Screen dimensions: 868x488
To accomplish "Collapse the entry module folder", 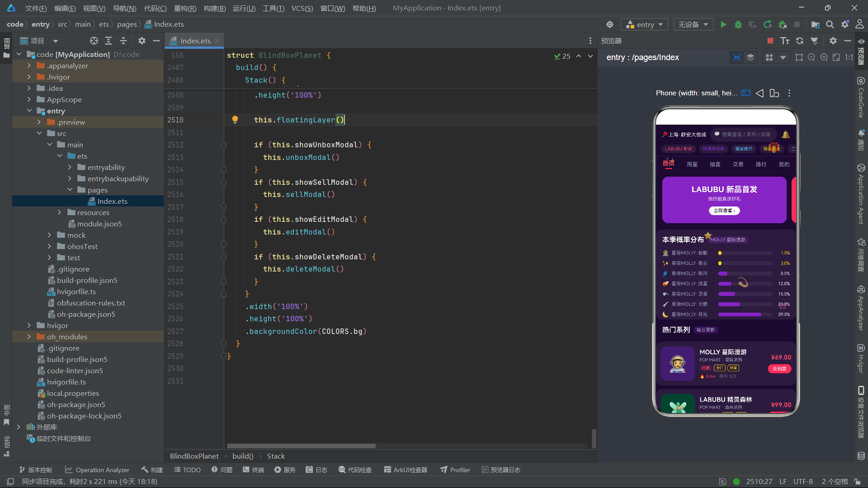I will (29, 111).
